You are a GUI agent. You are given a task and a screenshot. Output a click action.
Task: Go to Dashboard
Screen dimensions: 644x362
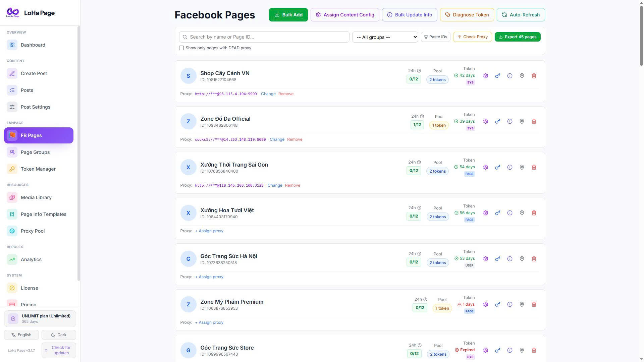(39, 45)
